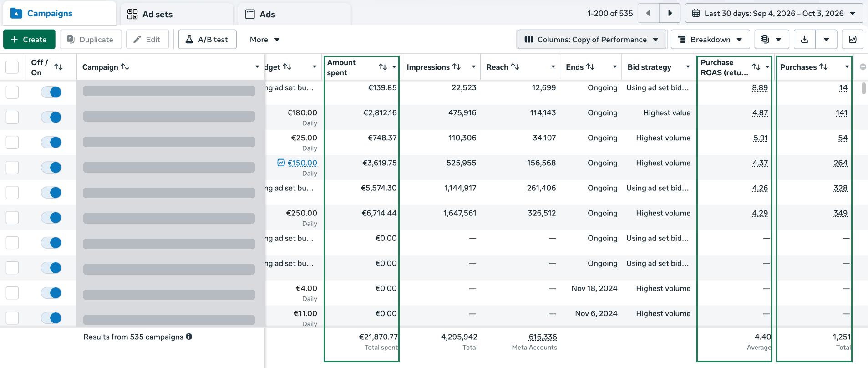Image resolution: width=868 pixels, height=368 pixels.
Task: Check the €139.85 campaign row checkbox
Action: (x=12, y=92)
